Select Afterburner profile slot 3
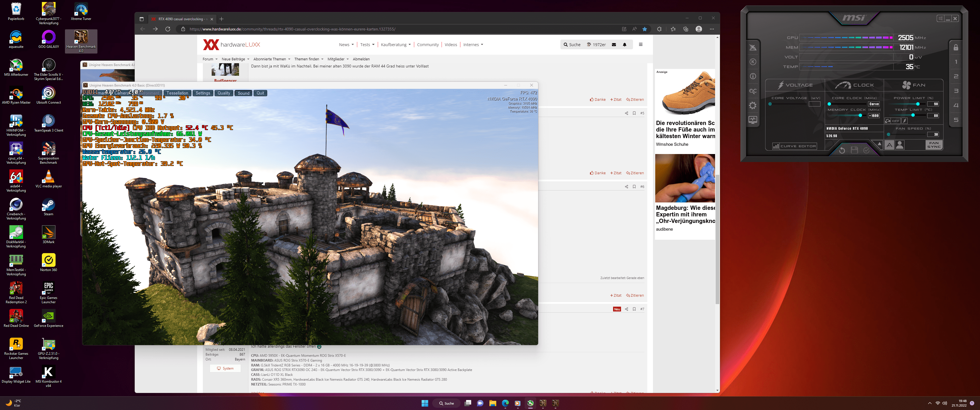980x410 pixels. (956, 91)
